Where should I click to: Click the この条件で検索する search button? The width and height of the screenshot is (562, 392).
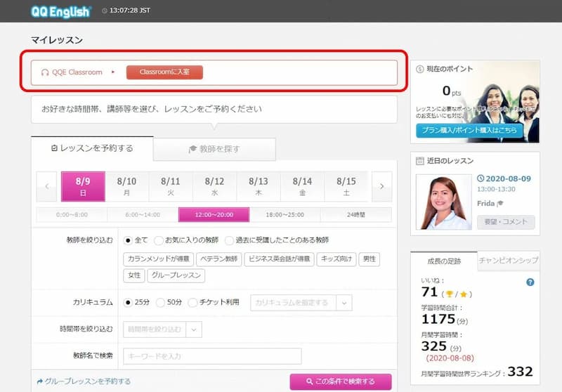(340, 381)
